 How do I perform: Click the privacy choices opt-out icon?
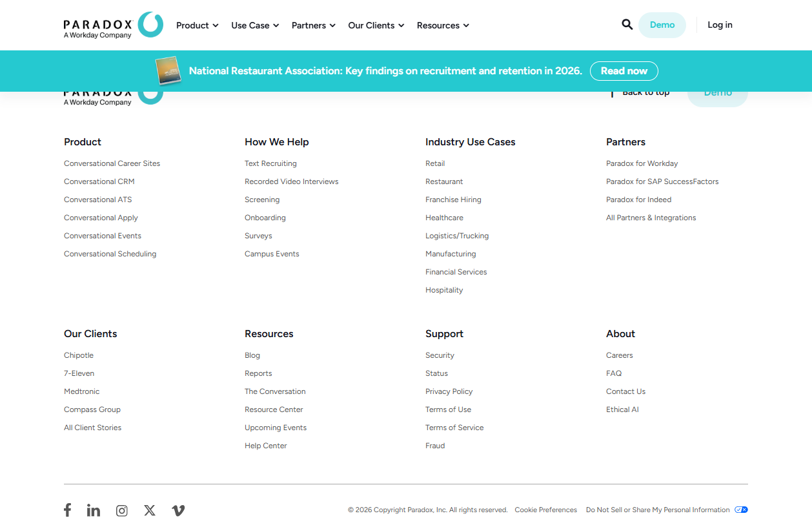click(x=741, y=510)
